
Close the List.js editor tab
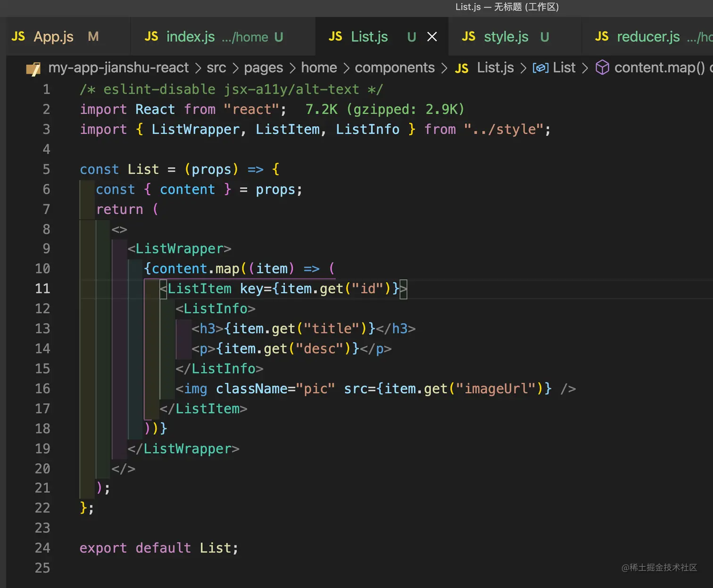coord(432,37)
